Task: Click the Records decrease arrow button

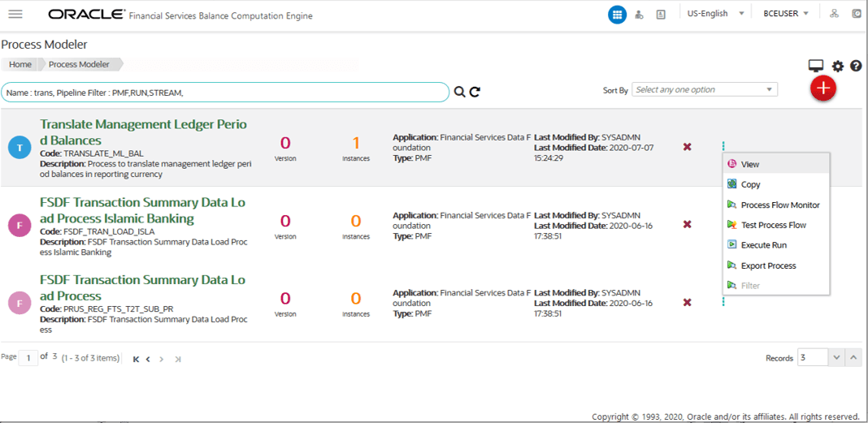Action: (x=835, y=358)
